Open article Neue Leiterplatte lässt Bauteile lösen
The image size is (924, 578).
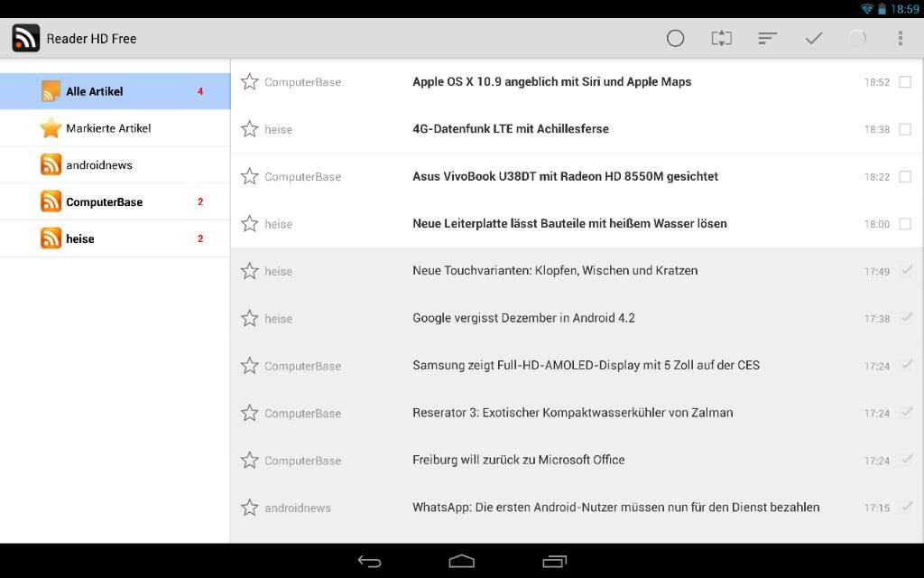[x=569, y=224]
